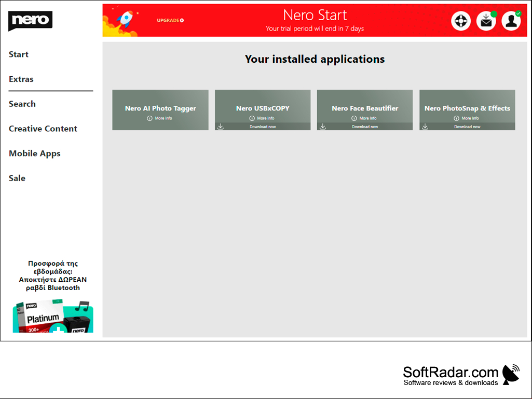Download Nero PhotoSnap & Effects now
Screen dimensions: 532x399
point(467,127)
